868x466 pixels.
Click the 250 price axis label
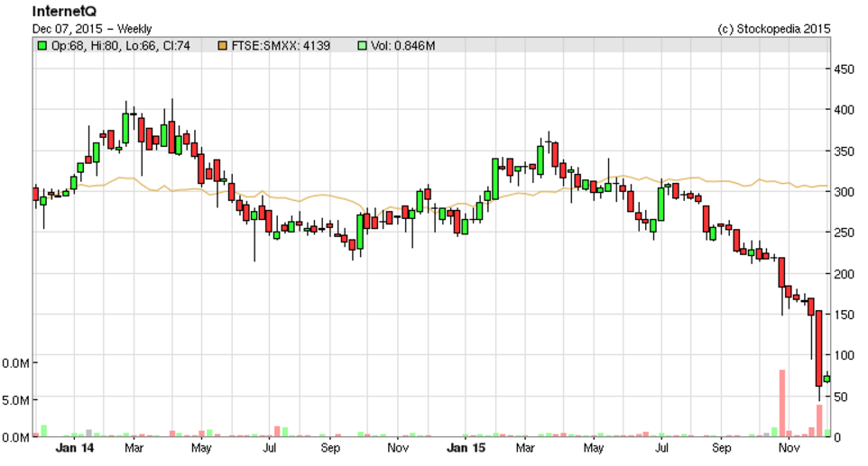click(x=844, y=233)
